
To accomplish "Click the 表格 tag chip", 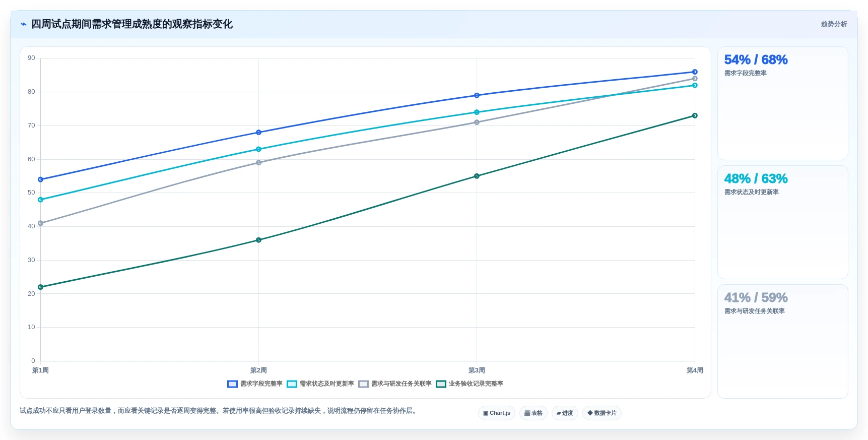I will [x=533, y=413].
